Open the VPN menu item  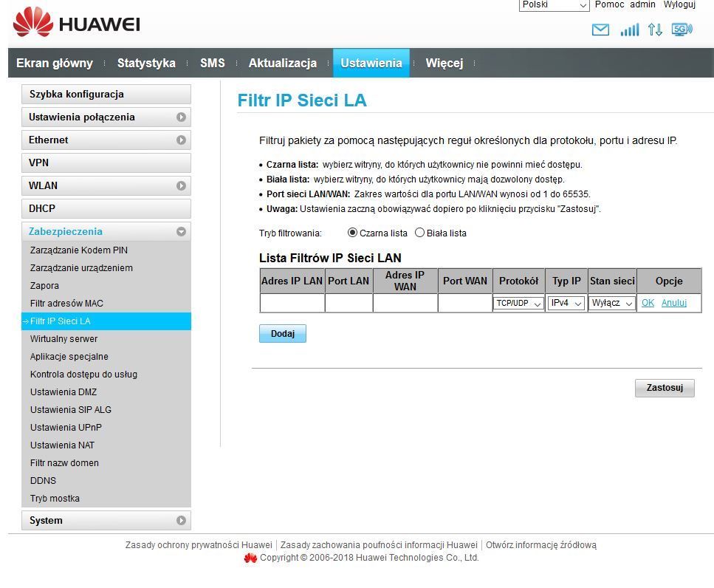[106, 163]
